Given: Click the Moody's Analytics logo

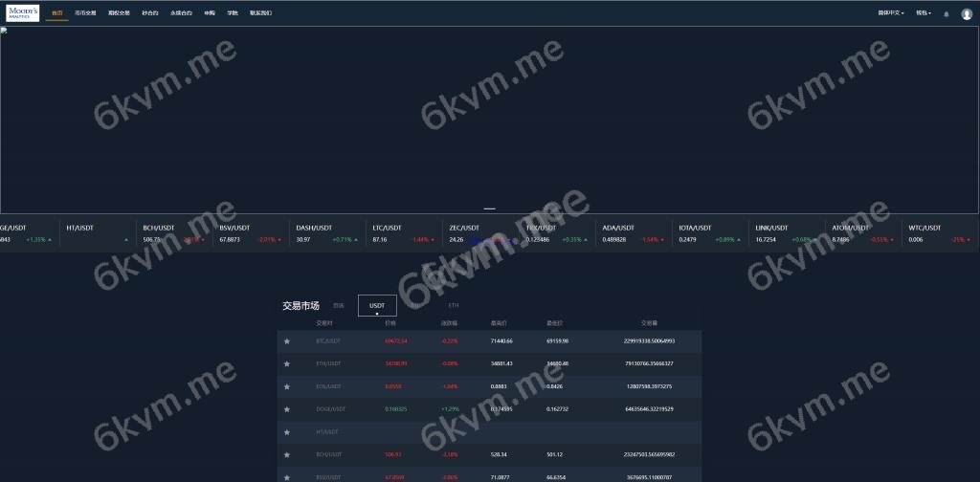Looking at the screenshot, I should click(x=23, y=13).
